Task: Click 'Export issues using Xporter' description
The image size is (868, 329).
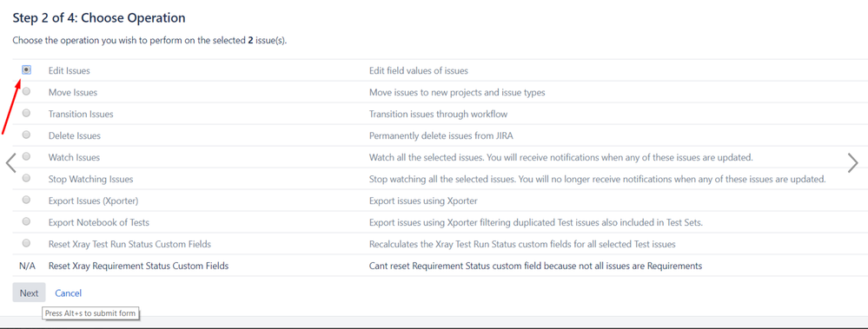Action: coord(422,201)
